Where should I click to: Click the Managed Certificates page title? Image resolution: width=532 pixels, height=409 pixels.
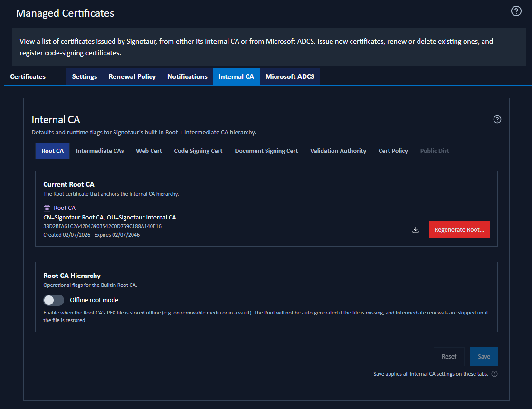[x=65, y=13]
